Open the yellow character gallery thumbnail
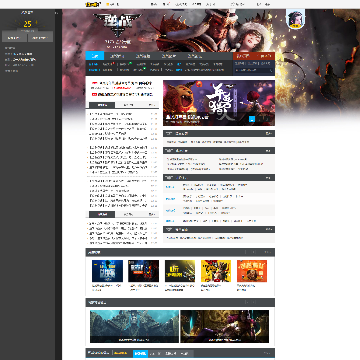 click(216, 271)
